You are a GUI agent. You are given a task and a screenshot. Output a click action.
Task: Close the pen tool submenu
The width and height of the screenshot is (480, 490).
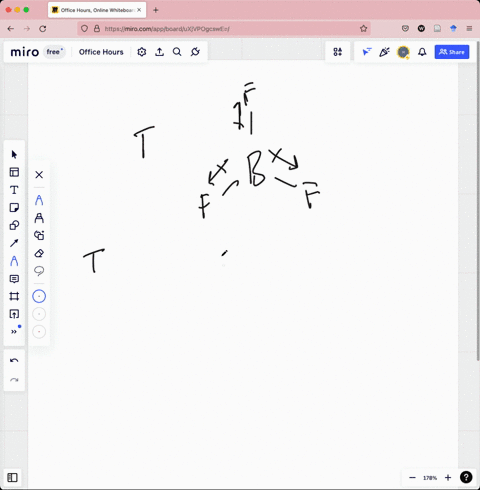[x=39, y=175]
